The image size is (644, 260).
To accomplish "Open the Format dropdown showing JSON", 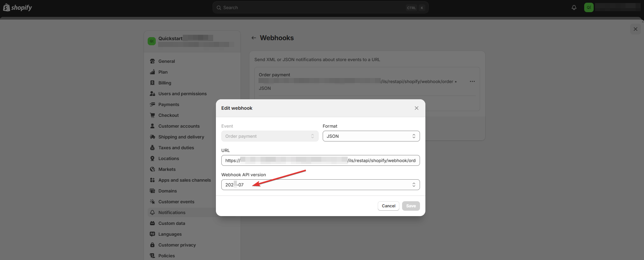I will point(371,136).
